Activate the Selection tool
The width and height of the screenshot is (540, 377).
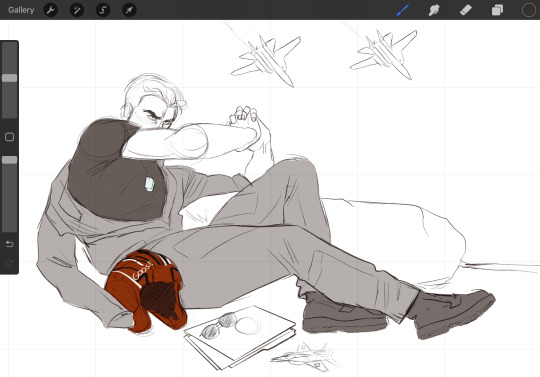[x=103, y=10]
